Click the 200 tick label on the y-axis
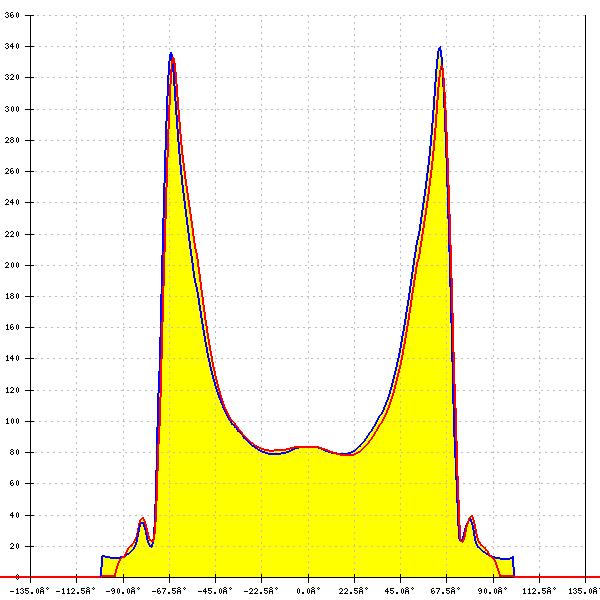Screen dimensions: 600x600 click(x=12, y=265)
